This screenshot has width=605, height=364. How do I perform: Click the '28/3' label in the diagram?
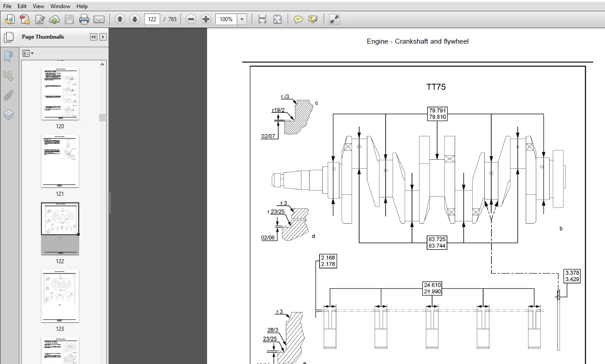273,330
